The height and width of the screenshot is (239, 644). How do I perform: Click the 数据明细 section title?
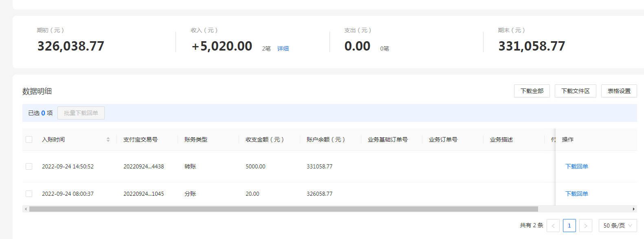click(x=37, y=91)
